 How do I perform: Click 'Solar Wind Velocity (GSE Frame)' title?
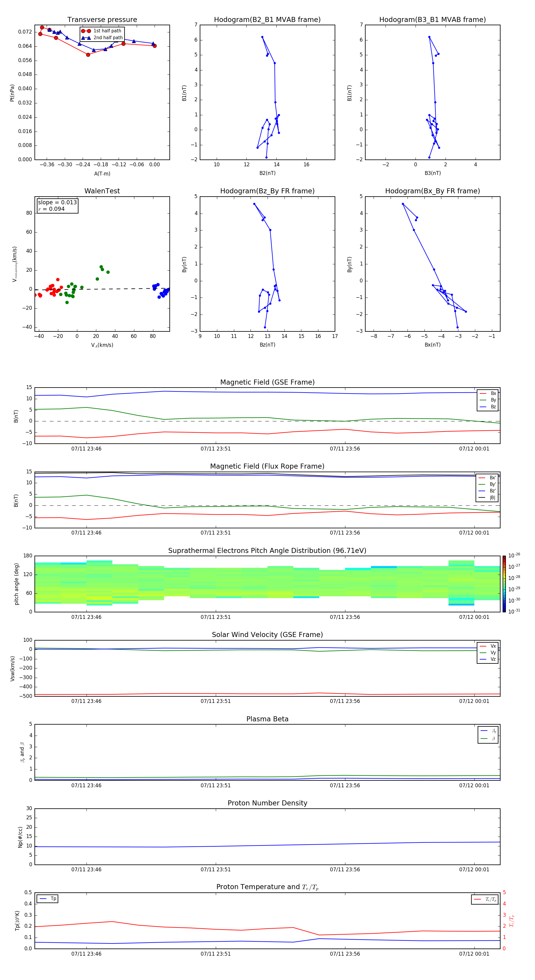tap(267, 635)
